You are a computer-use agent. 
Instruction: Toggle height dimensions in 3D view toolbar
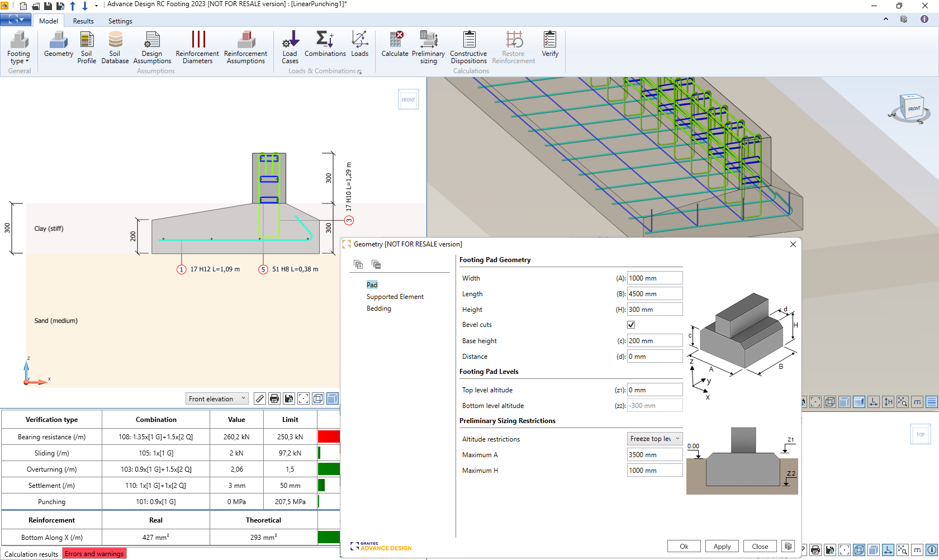click(888, 402)
